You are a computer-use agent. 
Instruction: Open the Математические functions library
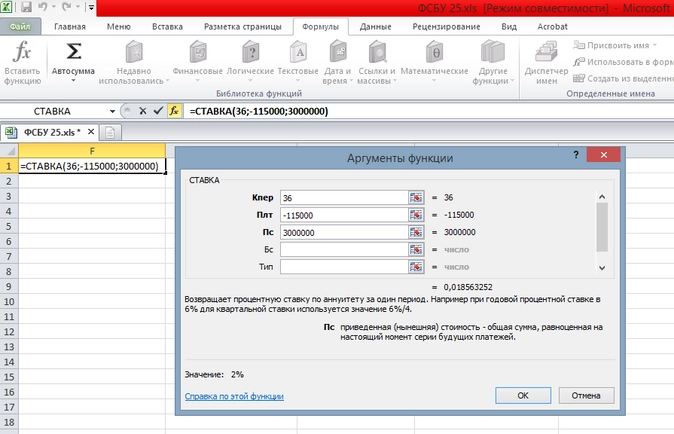pyautogui.click(x=434, y=52)
